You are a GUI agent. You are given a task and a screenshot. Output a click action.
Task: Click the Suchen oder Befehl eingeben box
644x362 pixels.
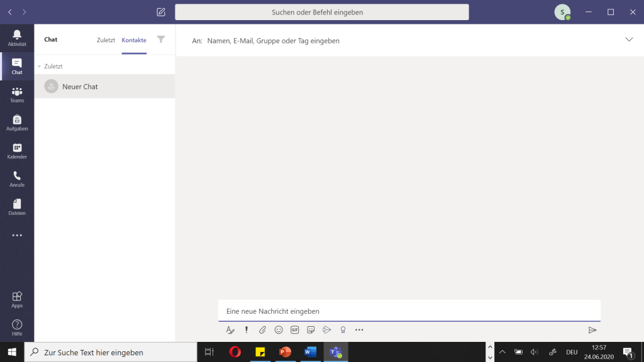pos(321,12)
